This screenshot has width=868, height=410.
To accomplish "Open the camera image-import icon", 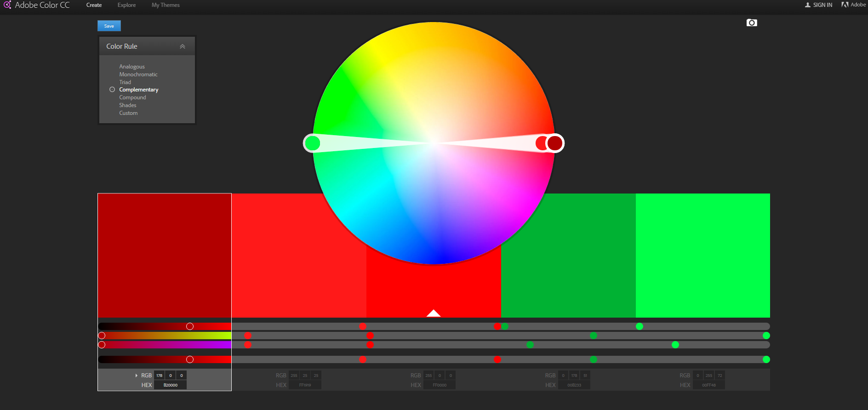I will pyautogui.click(x=752, y=23).
